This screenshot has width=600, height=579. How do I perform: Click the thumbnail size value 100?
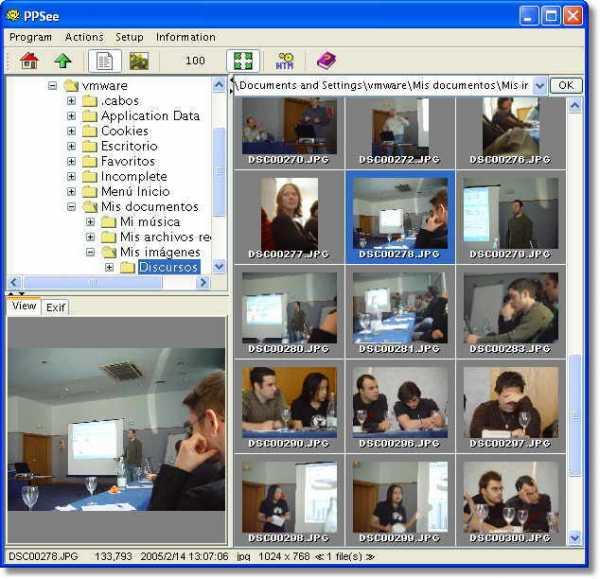click(x=195, y=60)
